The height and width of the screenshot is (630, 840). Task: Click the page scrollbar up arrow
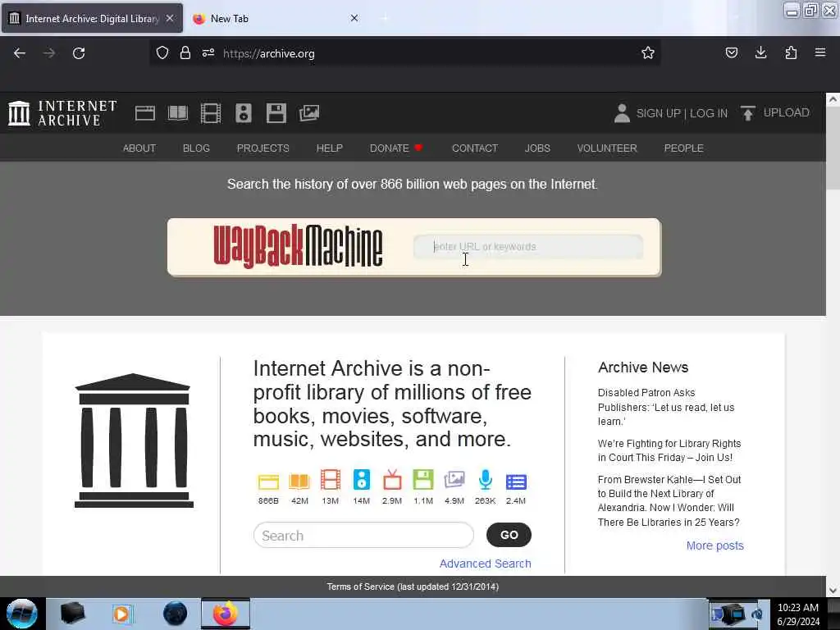pos(833,99)
